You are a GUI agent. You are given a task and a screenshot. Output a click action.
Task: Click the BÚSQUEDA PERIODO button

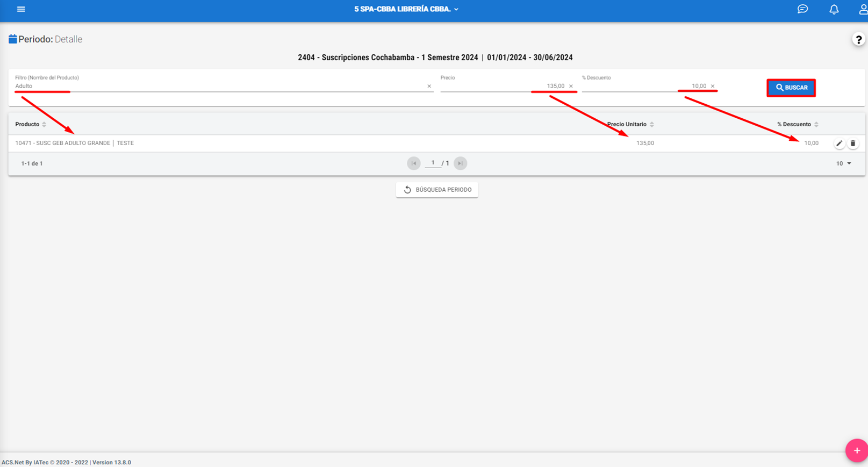tap(437, 190)
